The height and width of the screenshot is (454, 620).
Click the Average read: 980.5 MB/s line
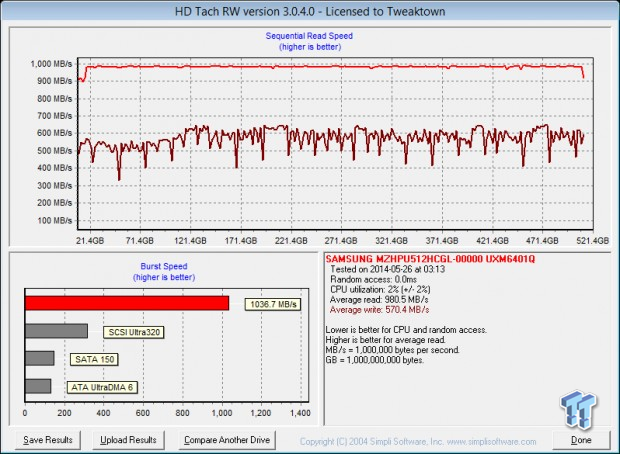[379, 300]
